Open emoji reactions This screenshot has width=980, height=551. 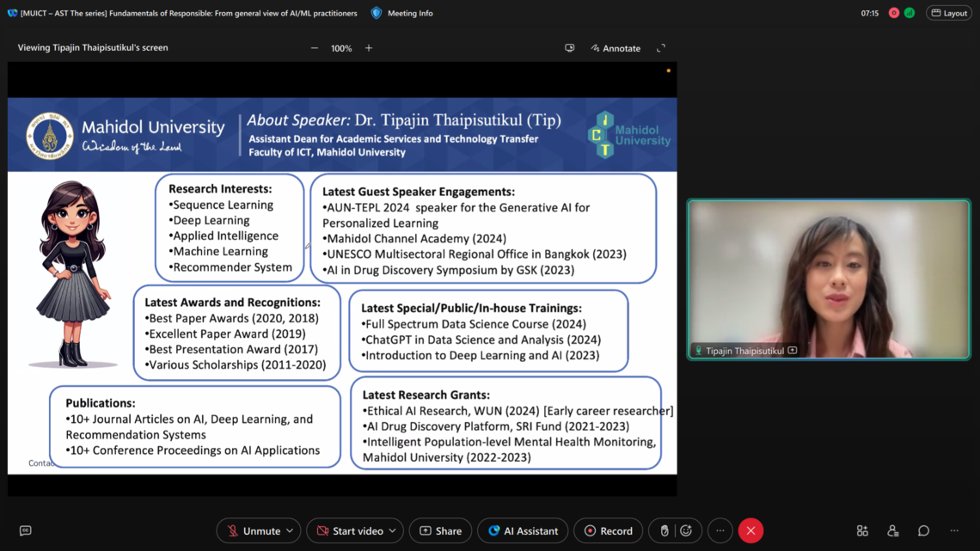click(x=686, y=530)
